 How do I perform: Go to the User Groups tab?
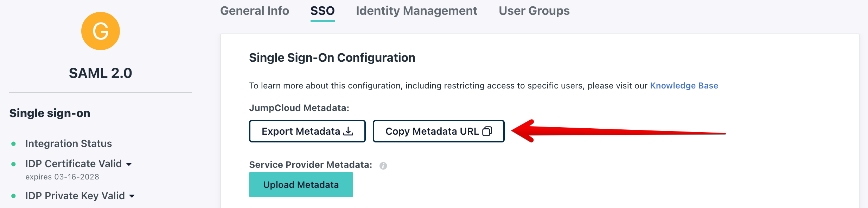pyautogui.click(x=534, y=11)
